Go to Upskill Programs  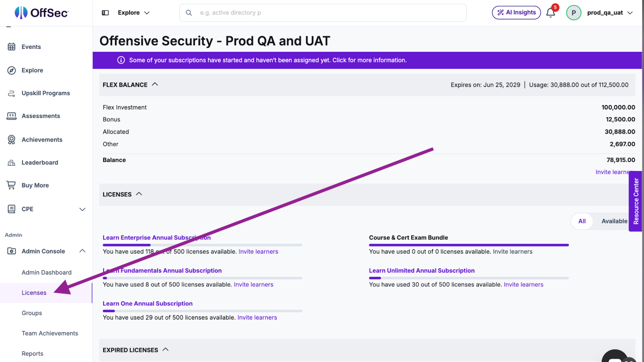pyautogui.click(x=46, y=93)
